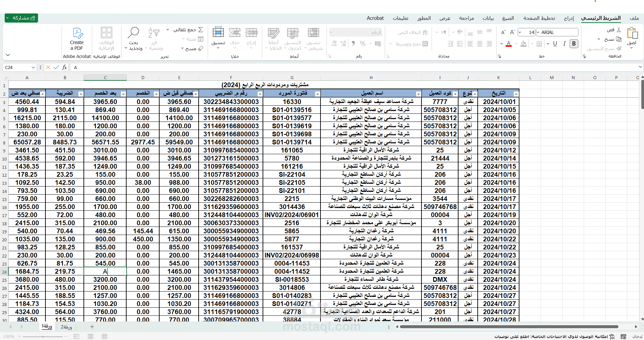Screen dimensions: 644x340
Task: Collapse the ribbon with the chevron
Action: (x=8, y=55)
